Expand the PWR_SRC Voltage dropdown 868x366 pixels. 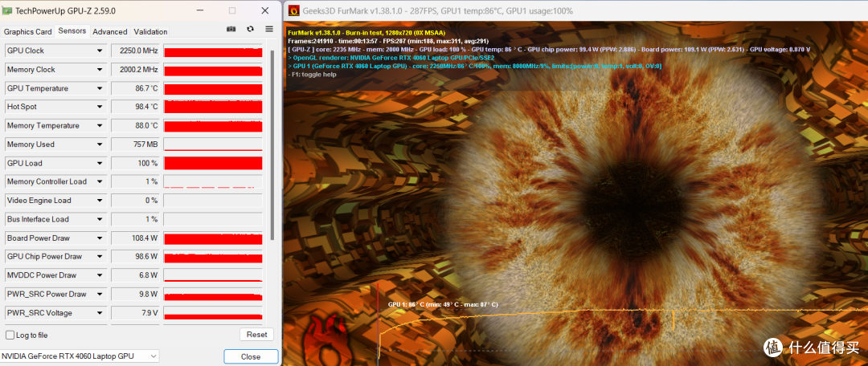tap(100, 313)
